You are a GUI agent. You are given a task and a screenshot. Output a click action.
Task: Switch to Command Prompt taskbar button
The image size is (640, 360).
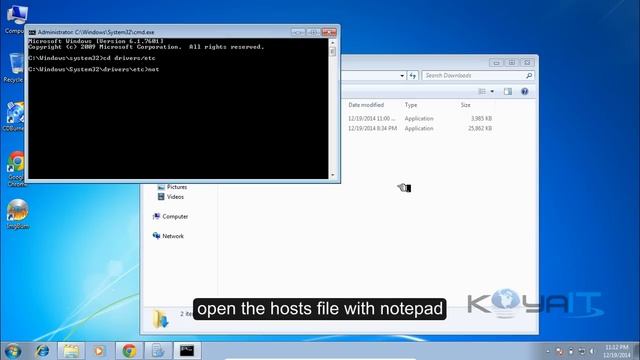click(x=187, y=351)
